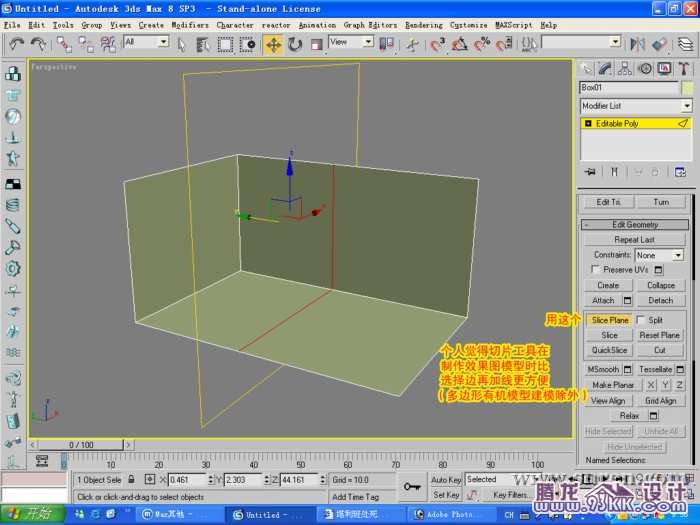Open MSmooth settings box
700x525 pixels.
pos(627,370)
